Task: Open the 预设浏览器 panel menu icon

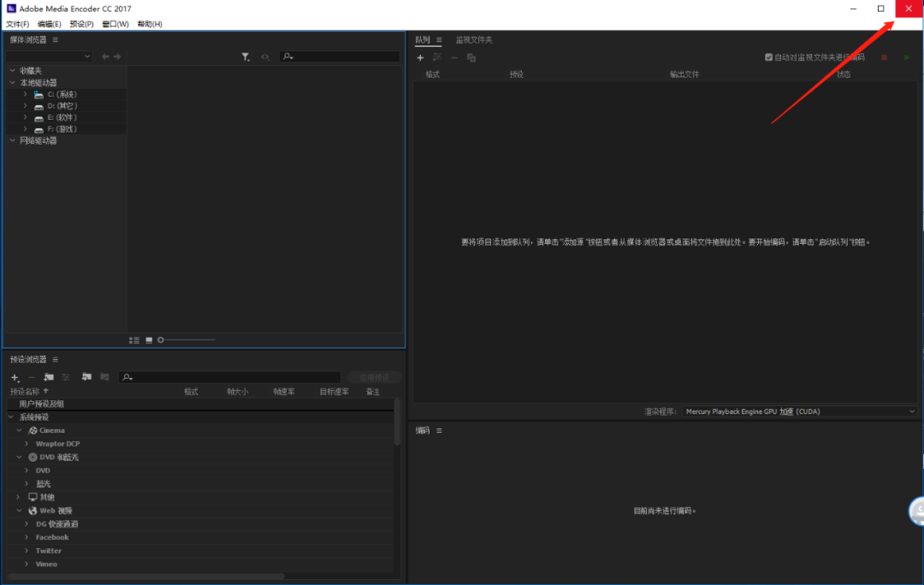Action: (x=56, y=359)
